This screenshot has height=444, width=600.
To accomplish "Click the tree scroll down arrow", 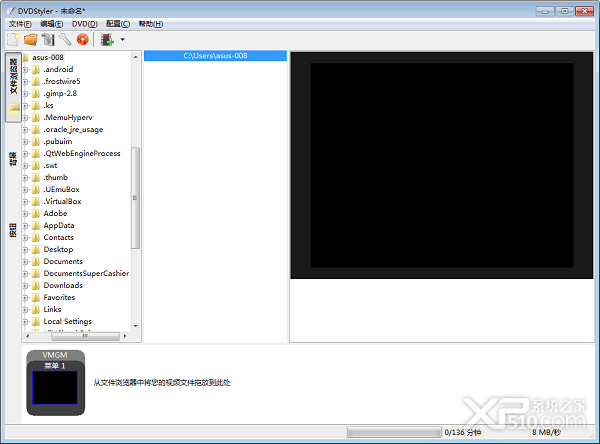I will tap(136, 326).
